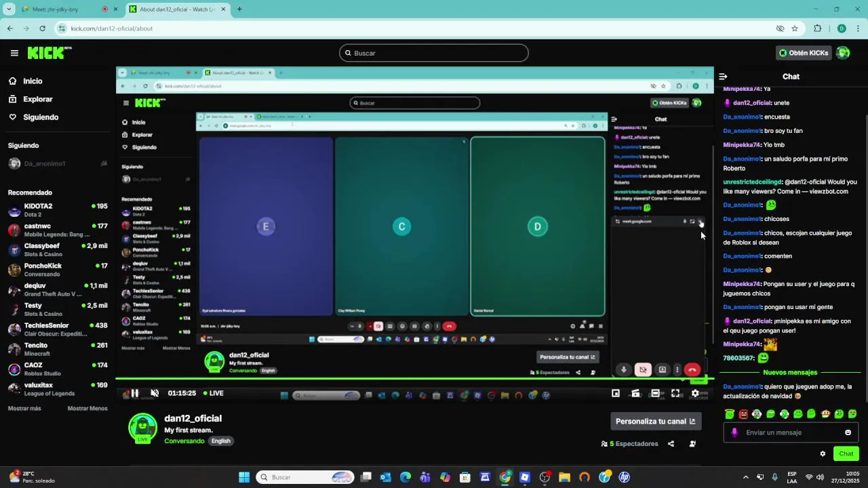Show hidden system tray icons

coord(746,477)
